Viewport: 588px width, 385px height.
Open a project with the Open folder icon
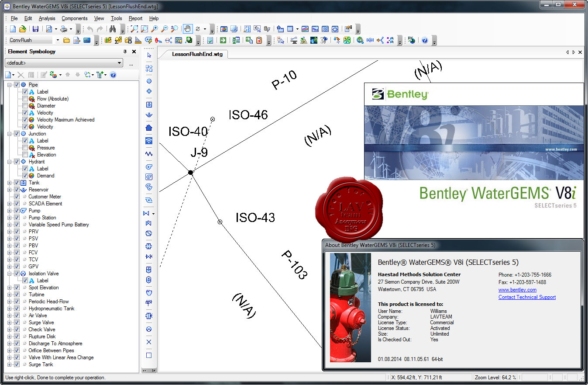(22, 29)
